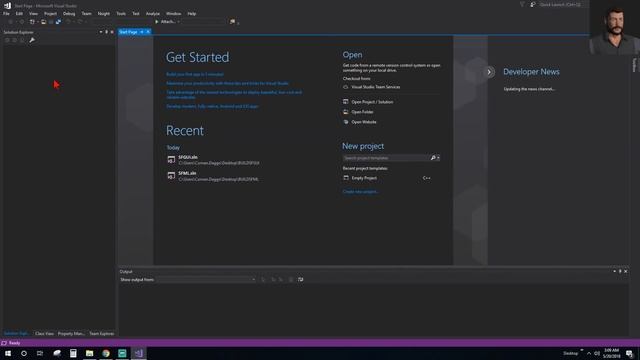Open Google Chrome from the taskbar

106,353
